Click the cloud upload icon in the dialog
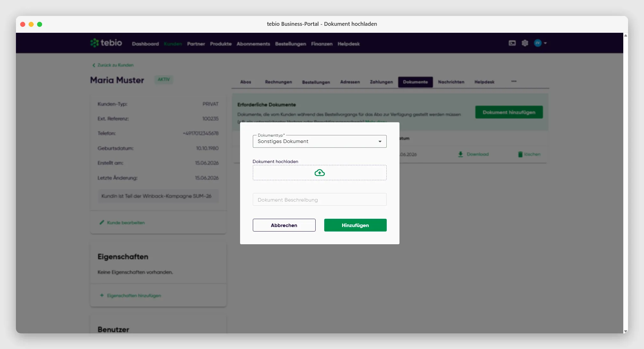644x349 pixels. point(319,173)
